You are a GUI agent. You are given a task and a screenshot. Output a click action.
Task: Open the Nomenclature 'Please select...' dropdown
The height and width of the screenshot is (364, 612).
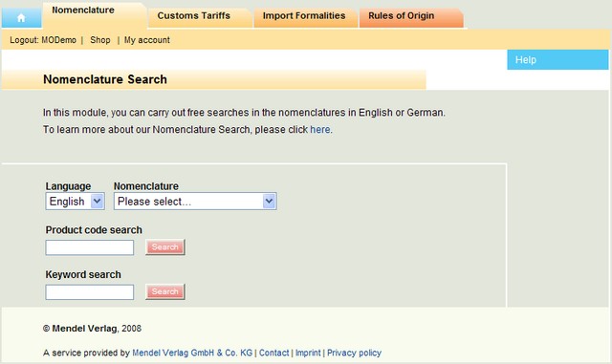pyautogui.click(x=195, y=202)
